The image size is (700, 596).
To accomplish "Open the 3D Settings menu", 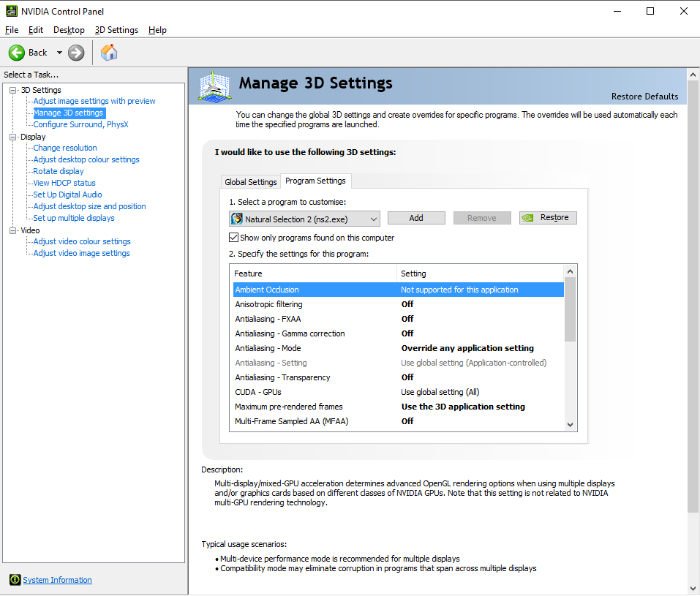I will click(116, 30).
